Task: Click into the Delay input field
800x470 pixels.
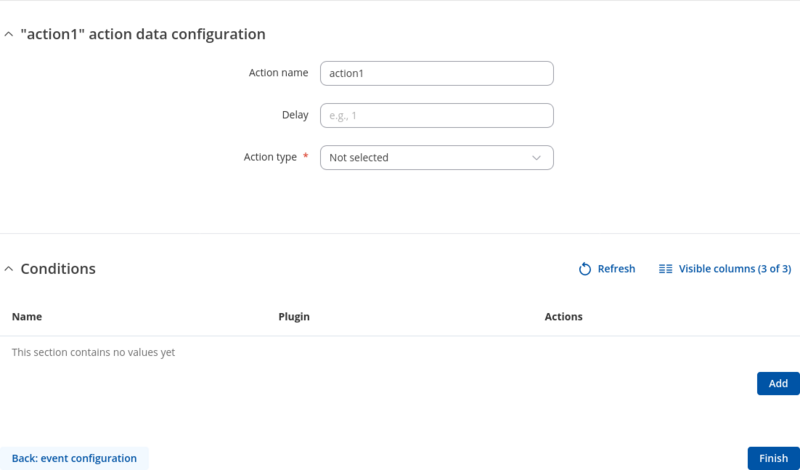Action: [x=436, y=116]
